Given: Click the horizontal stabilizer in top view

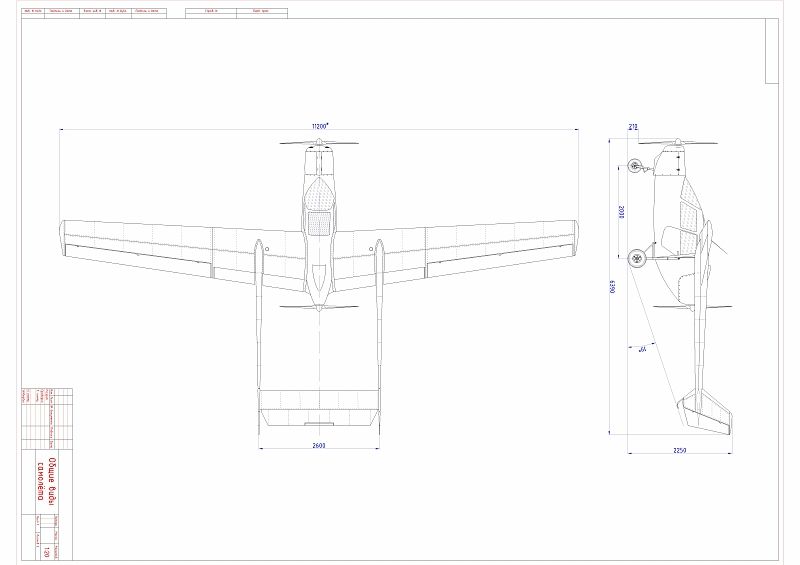Looking at the screenshot, I should [x=319, y=415].
